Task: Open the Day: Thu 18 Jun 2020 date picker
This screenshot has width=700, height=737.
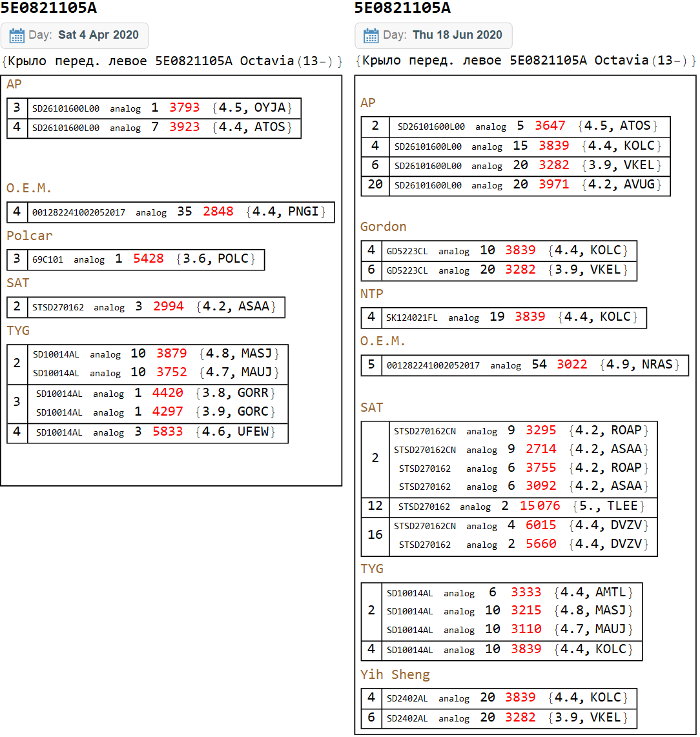Action: point(433,35)
